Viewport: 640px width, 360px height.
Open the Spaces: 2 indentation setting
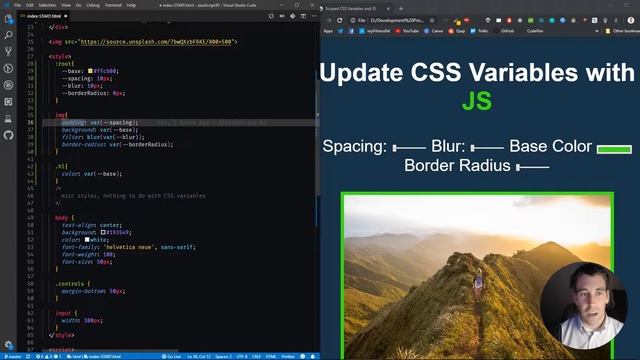223,356
